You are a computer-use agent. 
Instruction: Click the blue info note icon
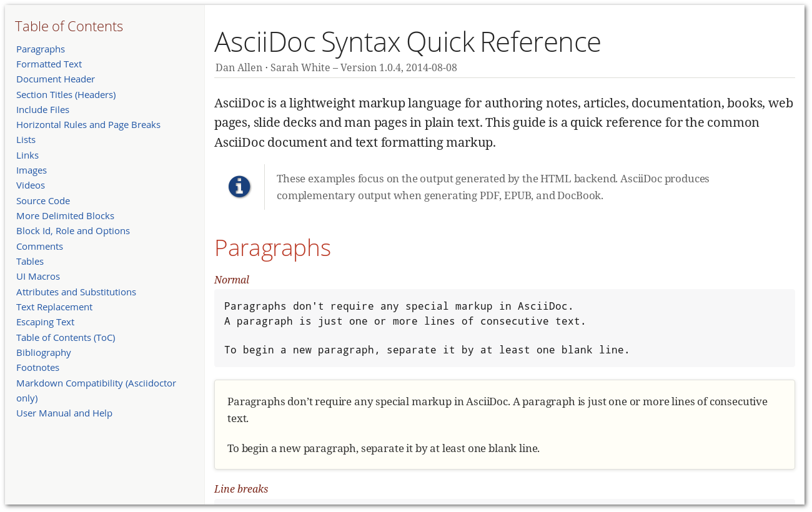click(239, 187)
